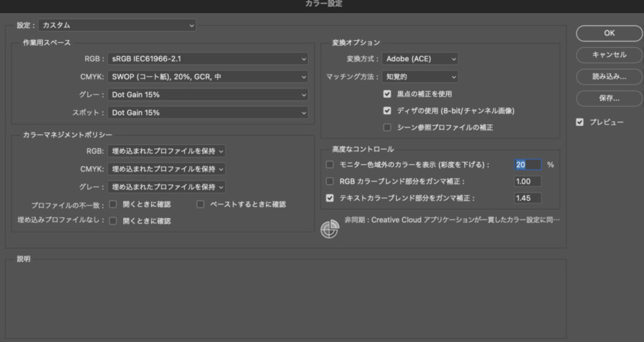The width and height of the screenshot is (644, 342).
Task: Click the 高度なコントロール section heading
Action: click(x=363, y=149)
